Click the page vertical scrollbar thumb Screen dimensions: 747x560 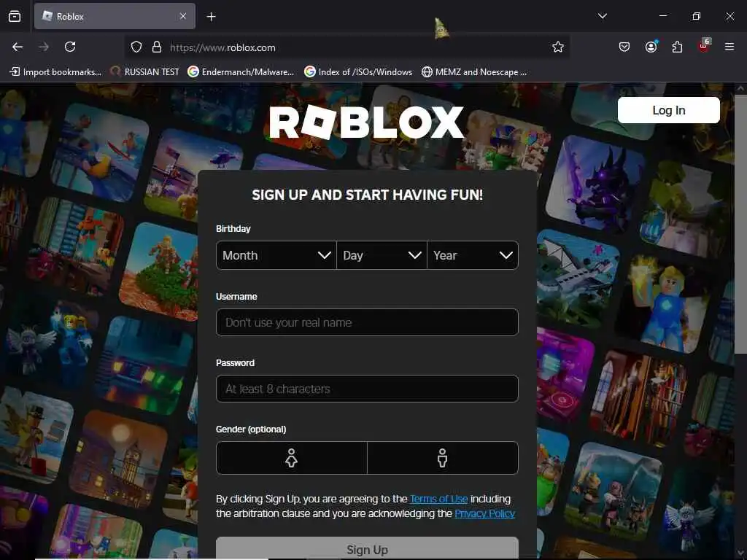pos(740,224)
